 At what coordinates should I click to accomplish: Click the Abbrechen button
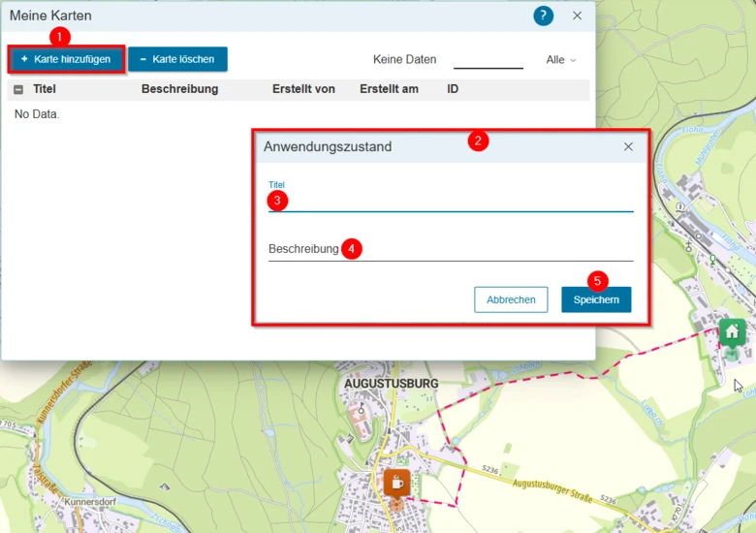[x=511, y=299]
